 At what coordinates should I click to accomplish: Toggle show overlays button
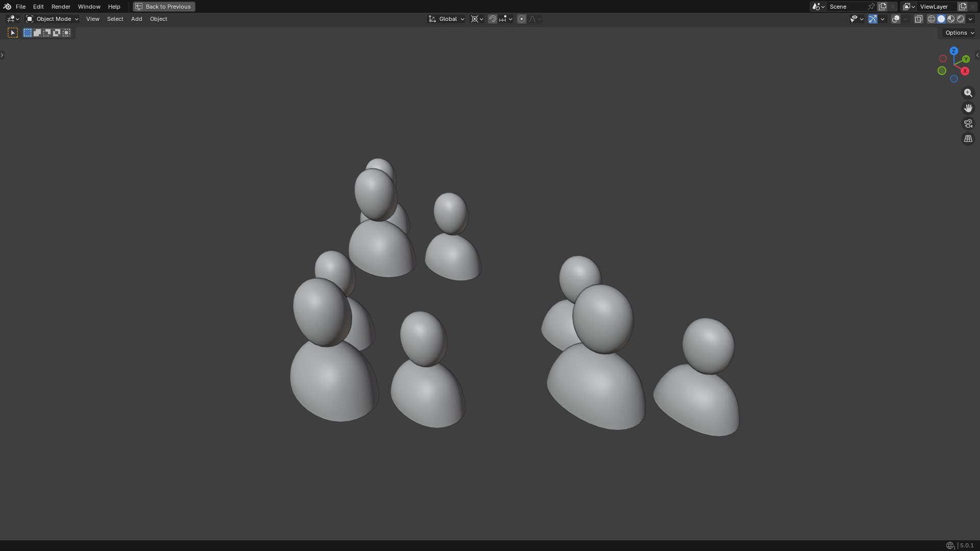point(896,19)
